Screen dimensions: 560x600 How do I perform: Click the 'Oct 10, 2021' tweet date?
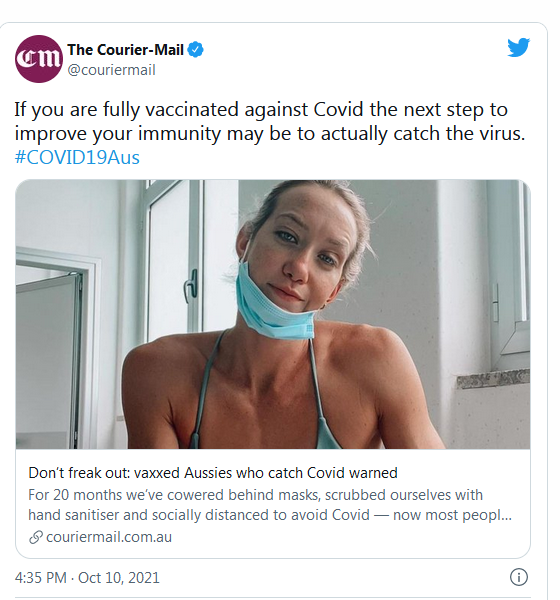point(119,577)
